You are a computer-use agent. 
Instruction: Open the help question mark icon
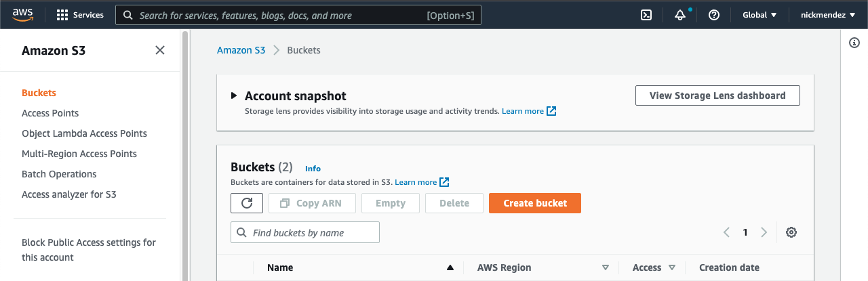[x=713, y=15]
